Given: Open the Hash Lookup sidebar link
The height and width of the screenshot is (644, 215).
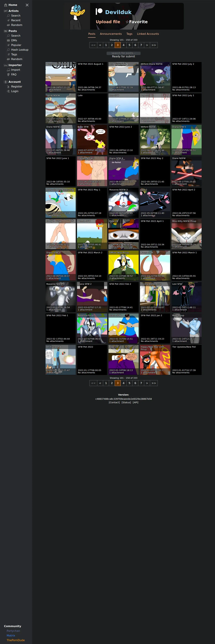Looking at the screenshot, I should (x=20, y=50).
